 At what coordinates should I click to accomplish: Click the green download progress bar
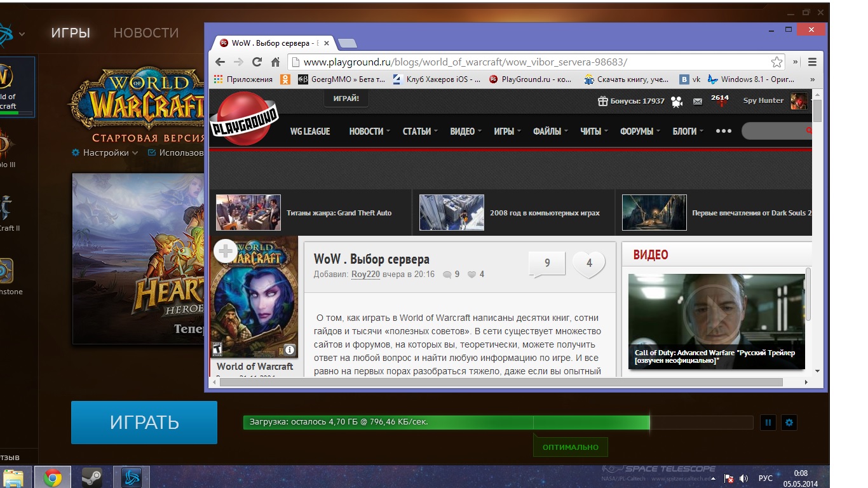coord(446,422)
